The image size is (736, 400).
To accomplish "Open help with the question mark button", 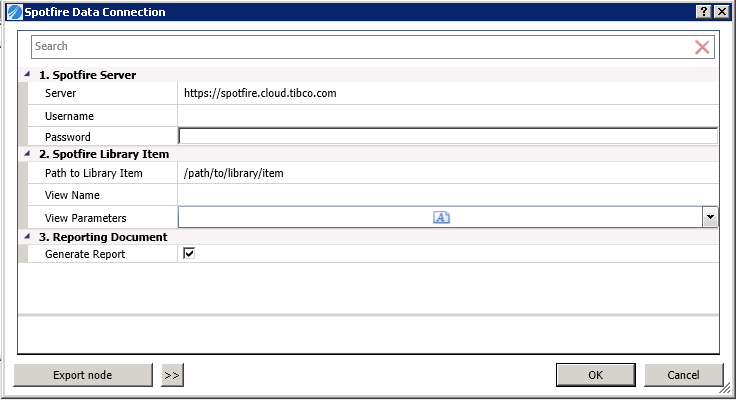I will click(703, 12).
